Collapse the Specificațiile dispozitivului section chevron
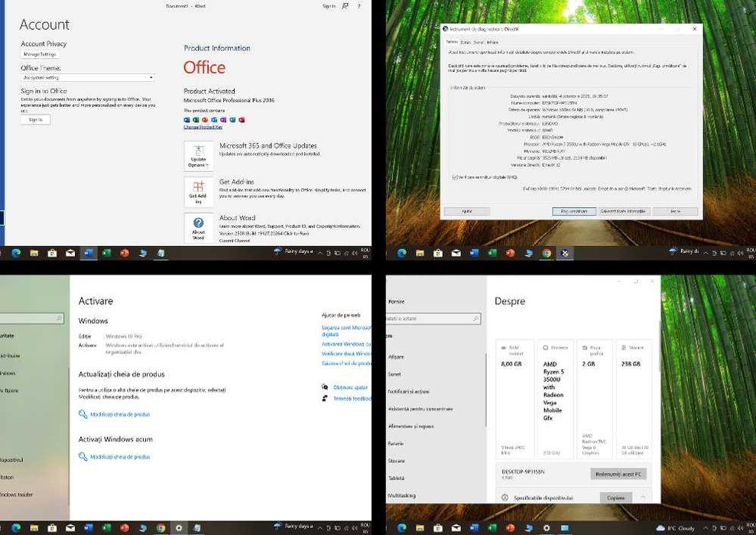Image resolution: width=756 pixels, height=535 pixels. click(x=643, y=497)
